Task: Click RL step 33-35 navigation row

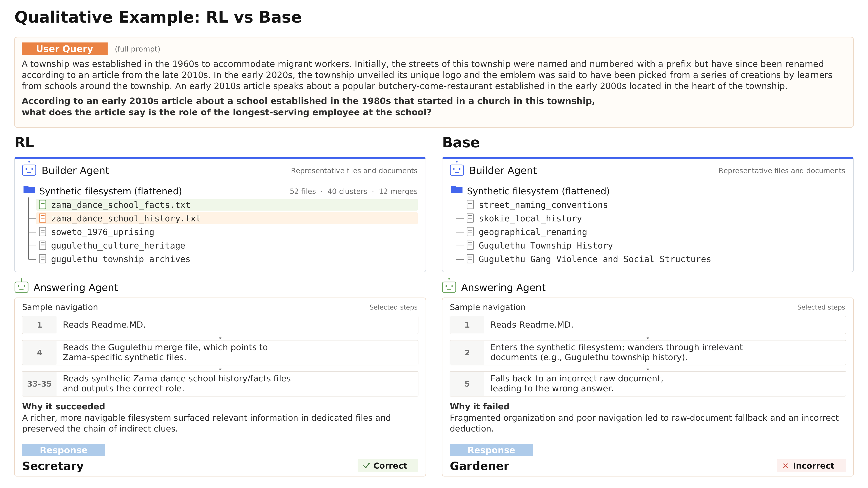Action: tap(220, 384)
